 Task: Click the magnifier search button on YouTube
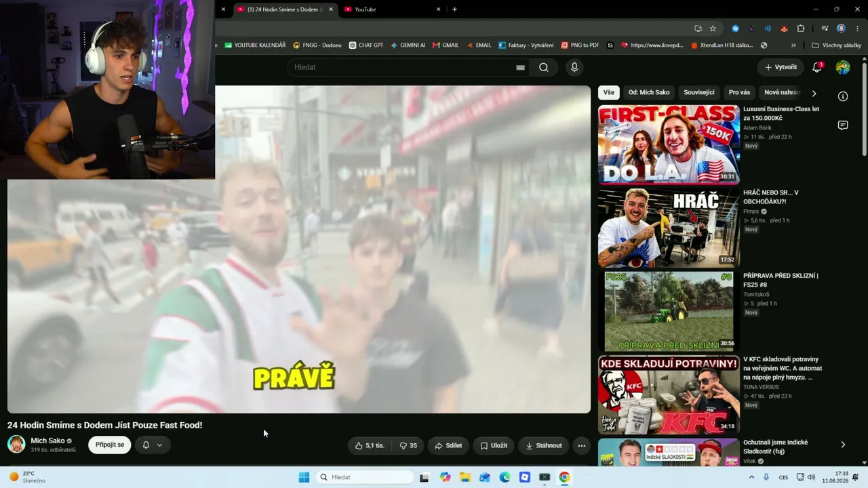coord(544,67)
